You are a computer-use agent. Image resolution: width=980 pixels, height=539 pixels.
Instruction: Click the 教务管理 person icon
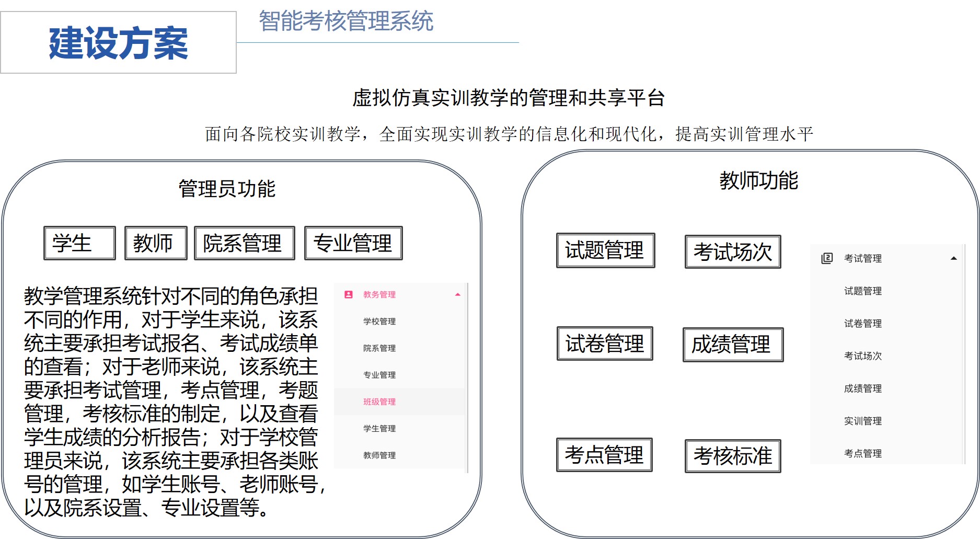(x=349, y=294)
